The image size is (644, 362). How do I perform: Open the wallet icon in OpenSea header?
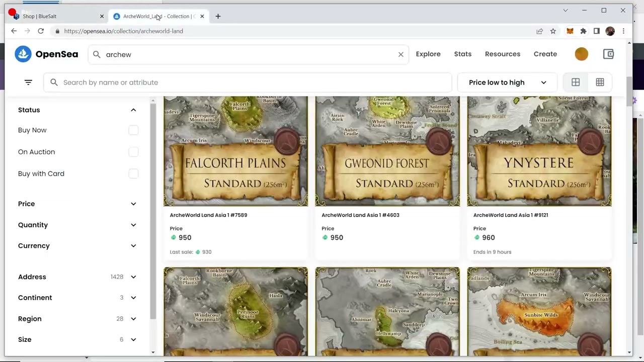(x=608, y=54)
